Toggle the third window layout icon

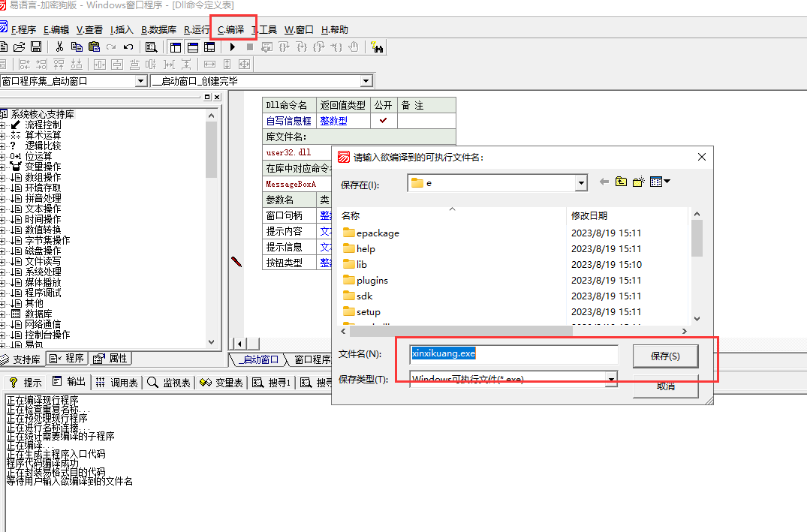[x=209, y=47]
